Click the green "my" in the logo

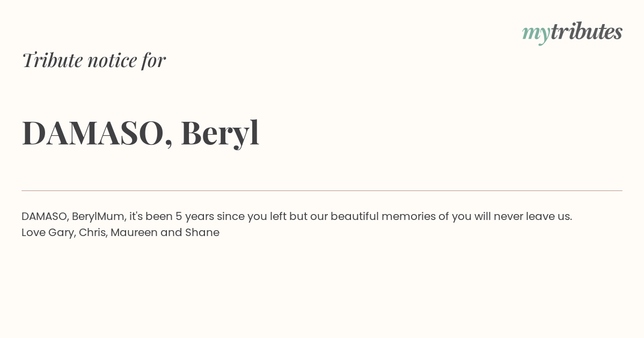[536, 34]
